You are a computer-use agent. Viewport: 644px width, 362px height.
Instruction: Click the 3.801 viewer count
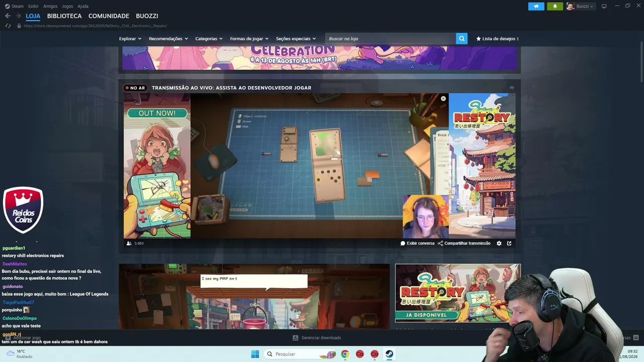click(135, 243)
